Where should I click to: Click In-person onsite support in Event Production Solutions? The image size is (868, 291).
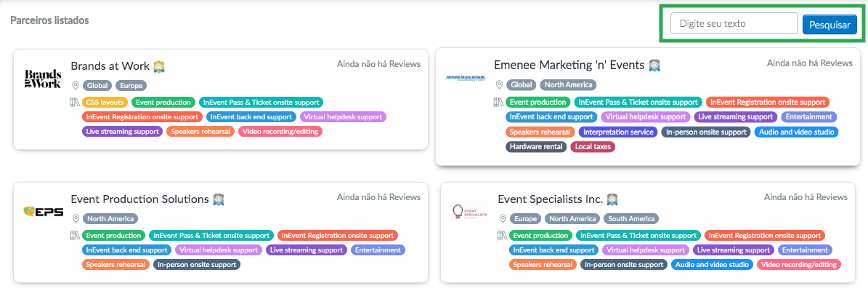[197, 265]
